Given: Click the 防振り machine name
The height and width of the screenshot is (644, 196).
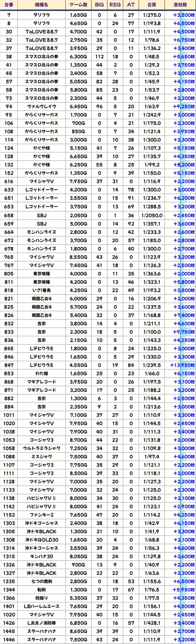Looking at the screenshot, I should click(42, 598).
